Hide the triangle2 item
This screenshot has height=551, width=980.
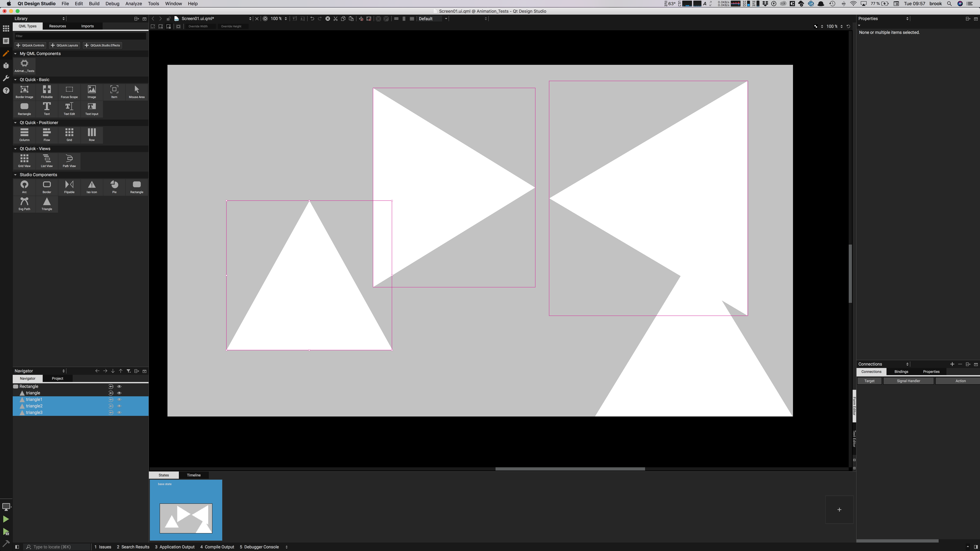tap(119, 406)
